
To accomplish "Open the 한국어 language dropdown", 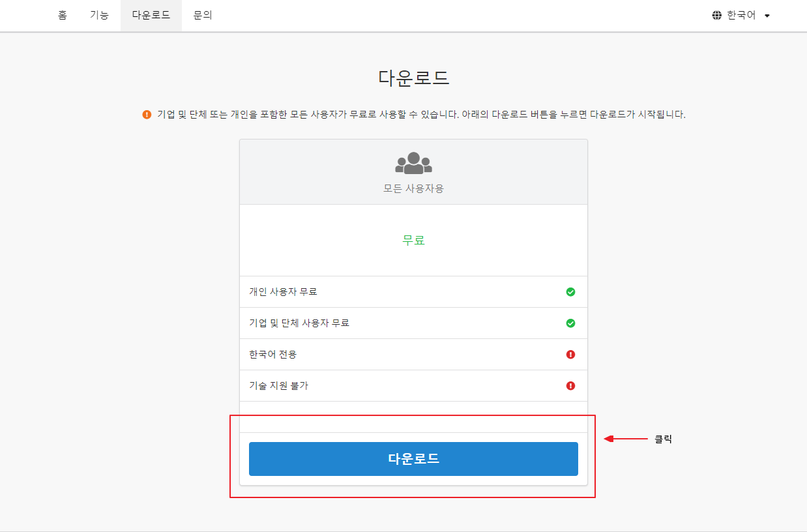I will pos(741,15).
